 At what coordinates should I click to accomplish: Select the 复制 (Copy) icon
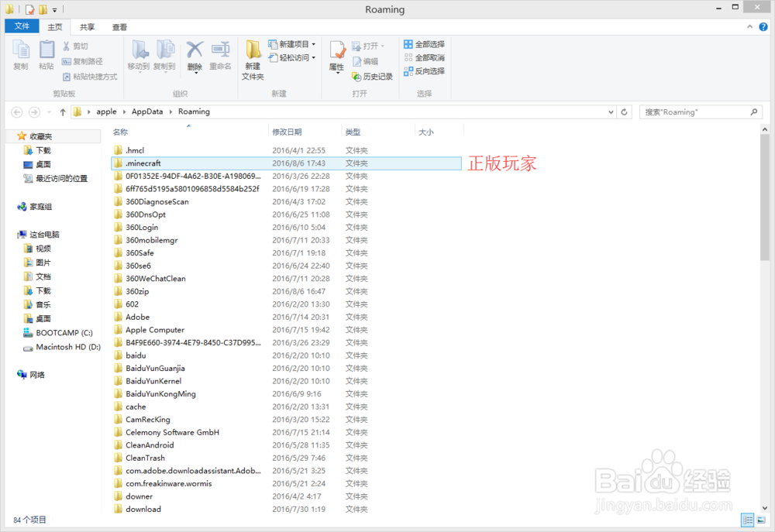click(x=20, y=54)
